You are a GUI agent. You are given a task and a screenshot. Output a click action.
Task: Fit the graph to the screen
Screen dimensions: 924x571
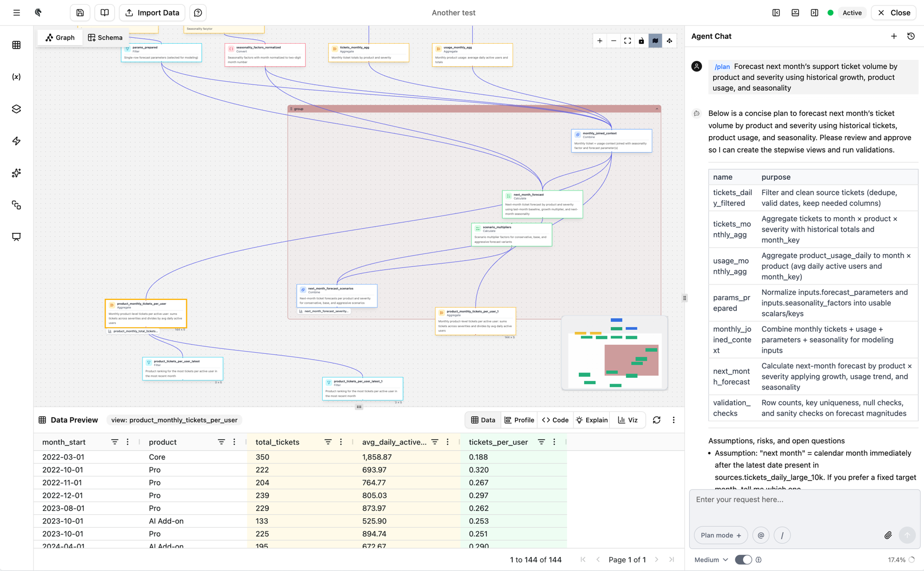pyautogui.click(x=627, y=41)
